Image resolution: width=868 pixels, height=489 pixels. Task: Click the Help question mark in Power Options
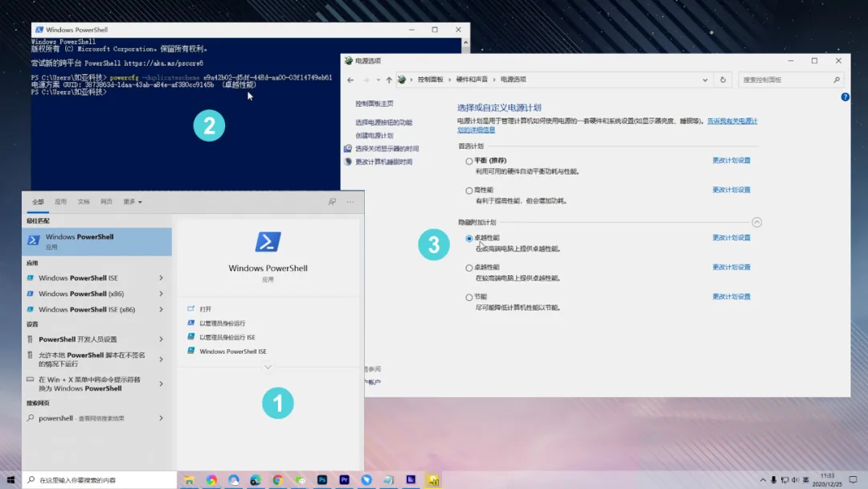844,97
